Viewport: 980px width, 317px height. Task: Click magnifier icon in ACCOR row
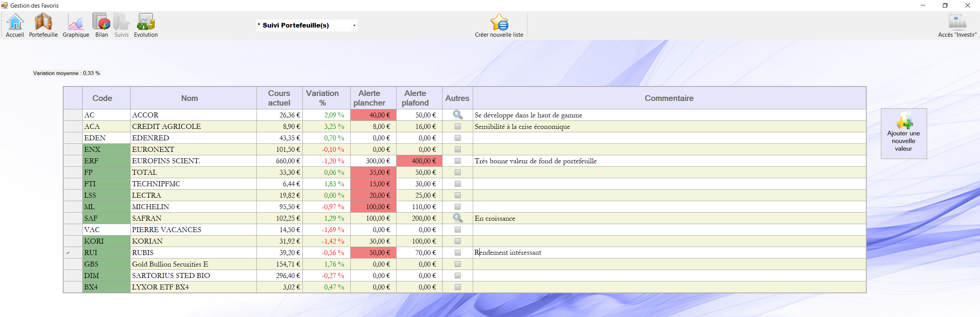pos(457,115)
